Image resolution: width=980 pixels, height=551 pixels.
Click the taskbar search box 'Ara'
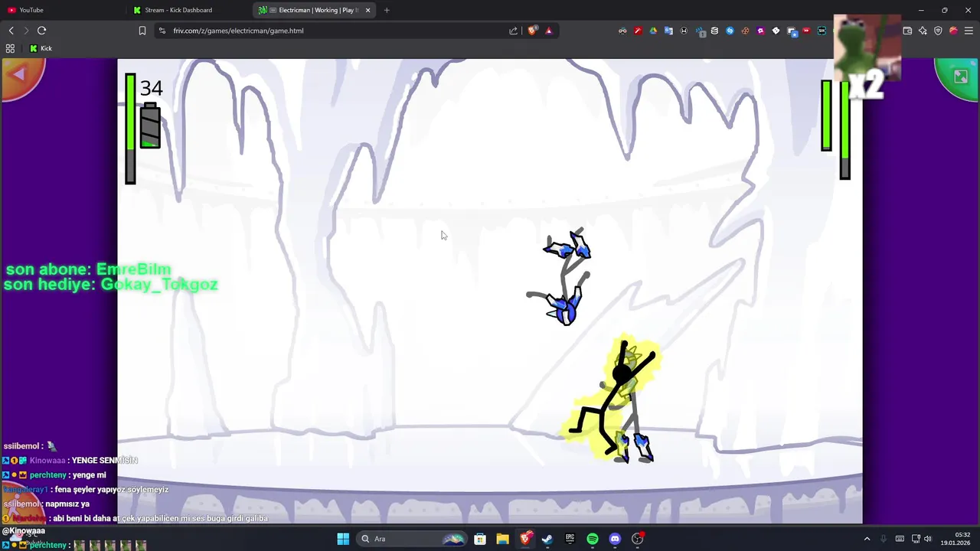tap(411, 539)
